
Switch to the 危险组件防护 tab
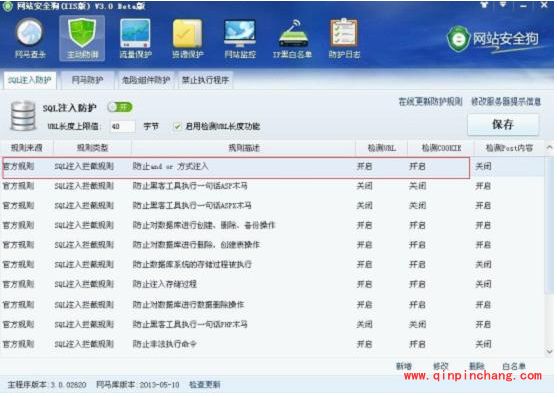(146, 80)
